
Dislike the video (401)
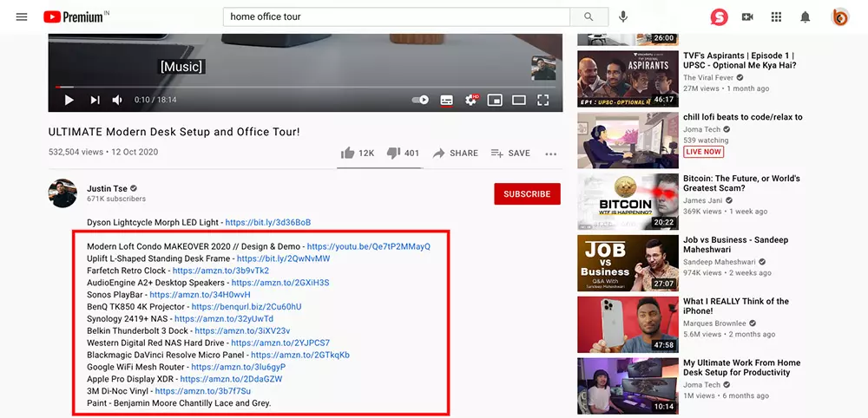click(403, 153)
